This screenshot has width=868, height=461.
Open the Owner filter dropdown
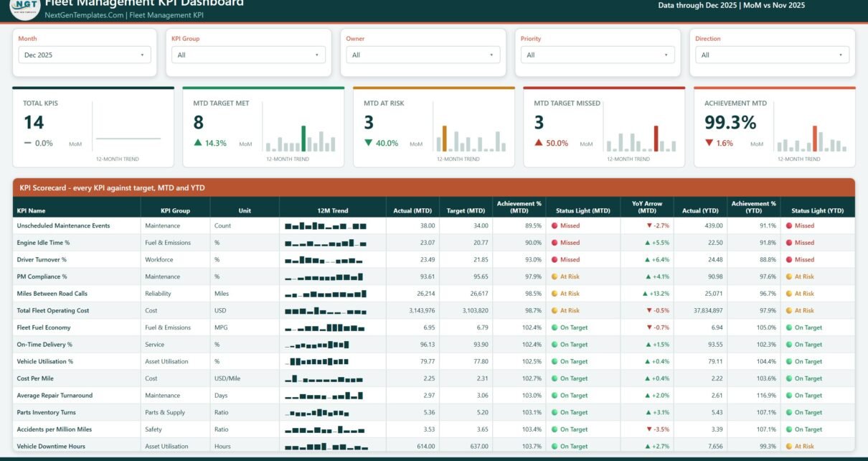pyautogui.click(x=423, y=55)
